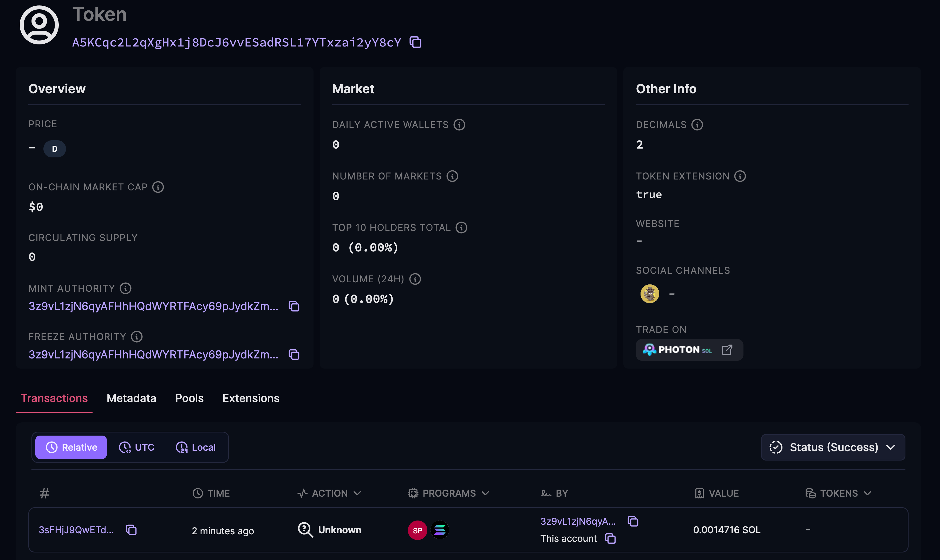Screen dimensions: 940x560
Task: Click info icon next to On-Chain Market Cap
Action: tap(158, 187)
